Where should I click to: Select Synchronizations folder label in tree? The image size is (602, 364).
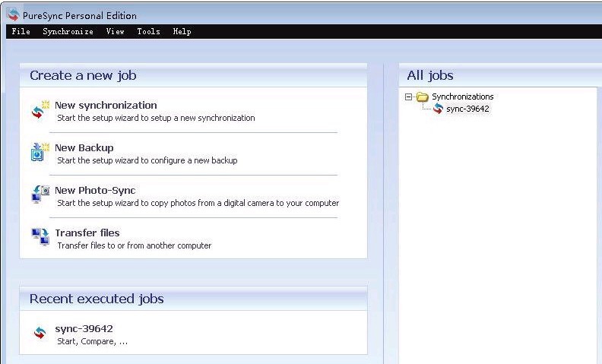(463, 97)
